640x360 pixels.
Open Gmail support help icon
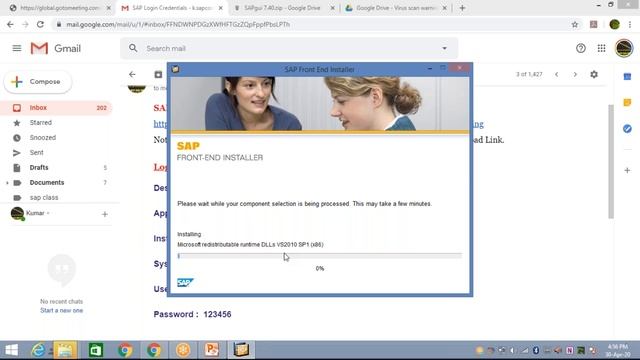point(581,48)
